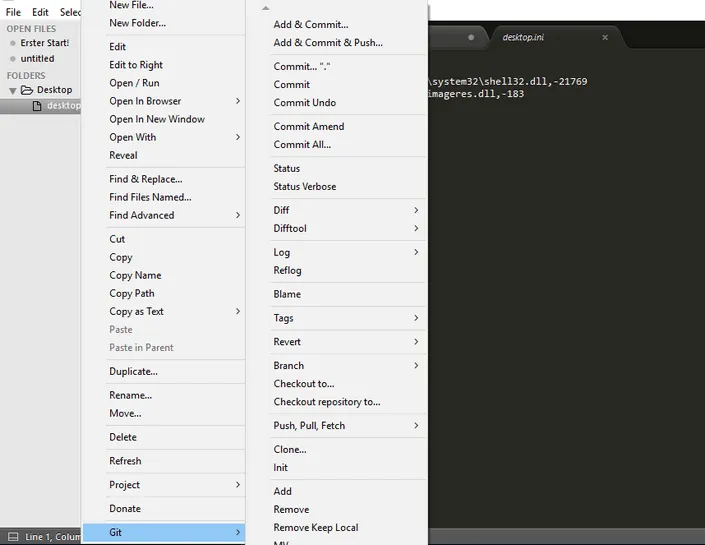
Task: Expand the Push, Pull, Fetch submenu arrow
Action: [416, 425]
